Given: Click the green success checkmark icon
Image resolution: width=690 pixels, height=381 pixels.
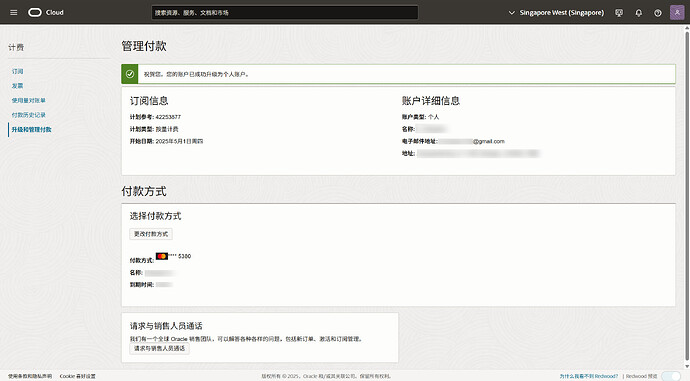Looking at the screenshot, I should click(x=130, y=74).
